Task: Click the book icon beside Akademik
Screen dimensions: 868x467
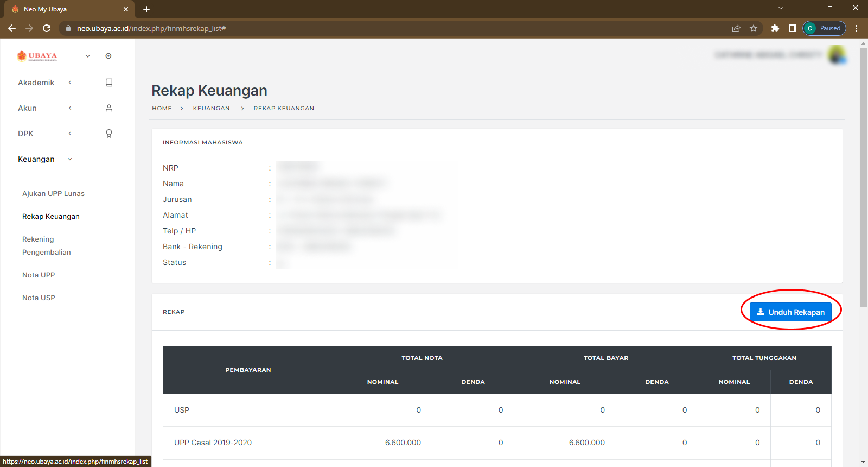Action: [109, 83]
